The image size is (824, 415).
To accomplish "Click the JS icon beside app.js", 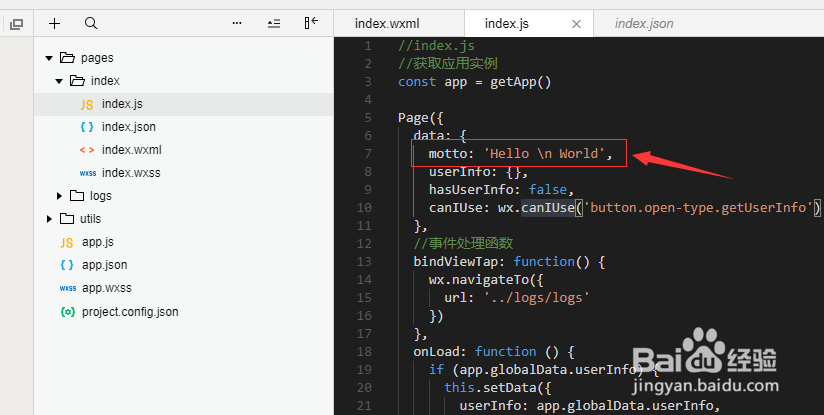I will click(67, 243).
